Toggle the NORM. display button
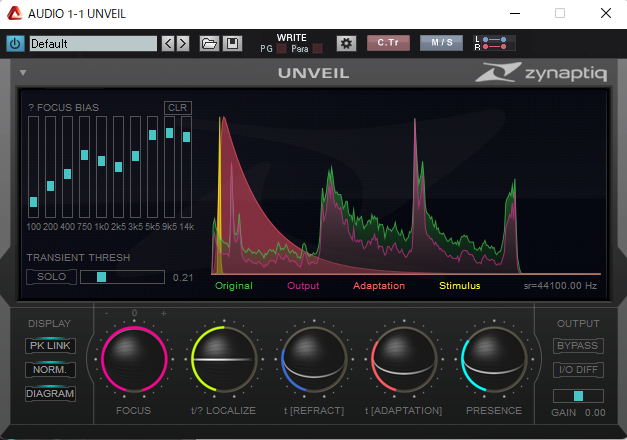Screen dimensions: 627x440 point(50,370)
